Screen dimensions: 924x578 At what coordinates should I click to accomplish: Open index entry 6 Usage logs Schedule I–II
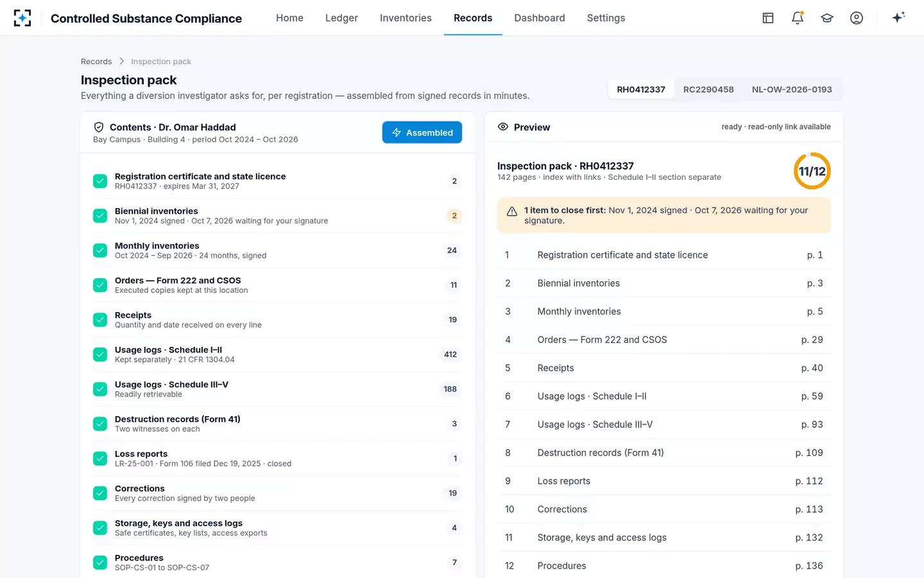point(664,396)
